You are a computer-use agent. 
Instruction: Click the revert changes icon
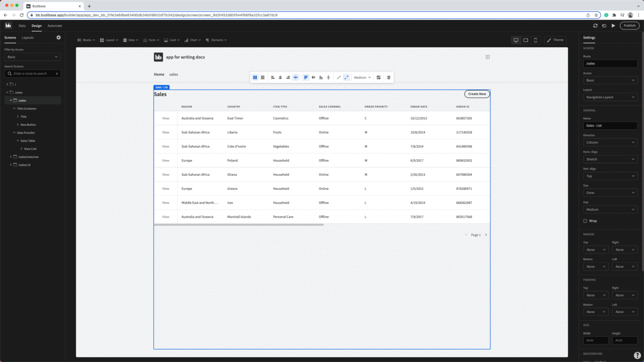coord(604,26)
